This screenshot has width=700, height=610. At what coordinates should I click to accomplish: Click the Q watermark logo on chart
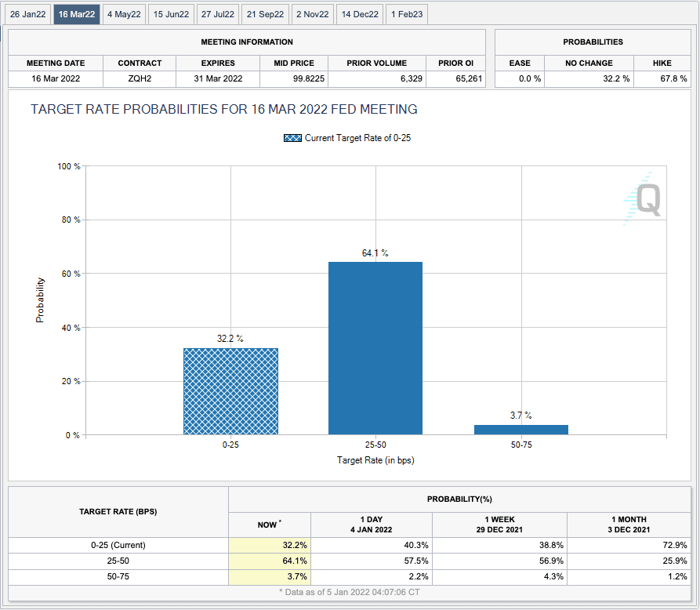point(643,199)
